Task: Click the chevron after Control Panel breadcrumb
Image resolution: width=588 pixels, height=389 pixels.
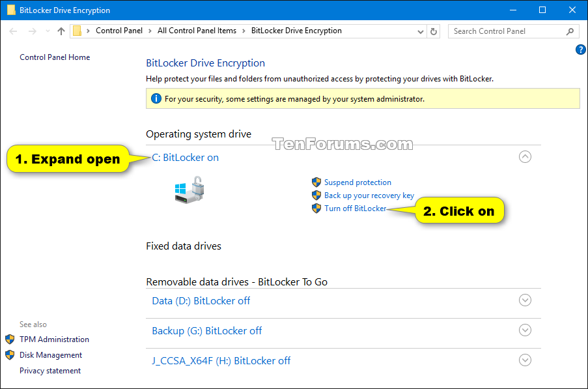Action: click(150, 31)
